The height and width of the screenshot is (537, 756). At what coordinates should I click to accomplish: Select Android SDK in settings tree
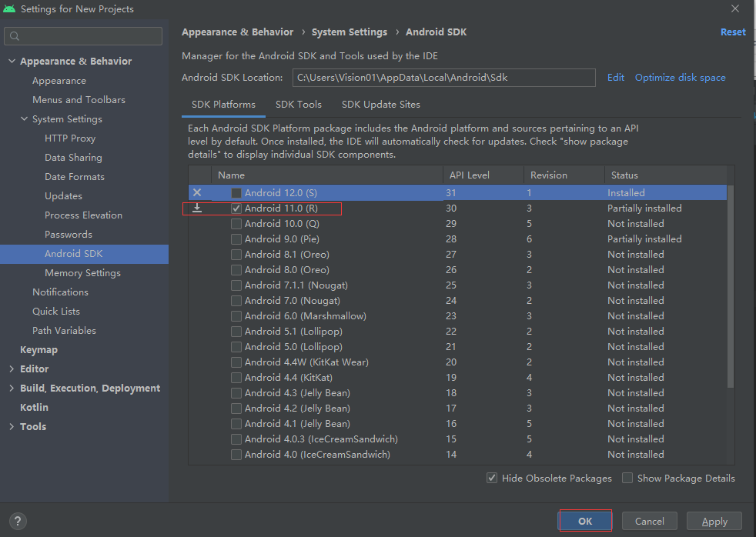(x=85, y=254)
